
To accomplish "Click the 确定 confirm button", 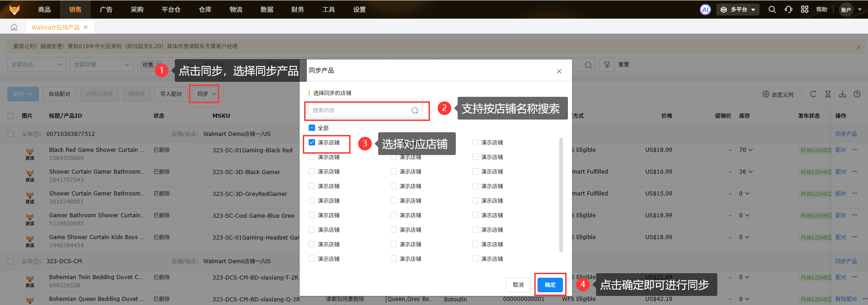I will [550, 285].
